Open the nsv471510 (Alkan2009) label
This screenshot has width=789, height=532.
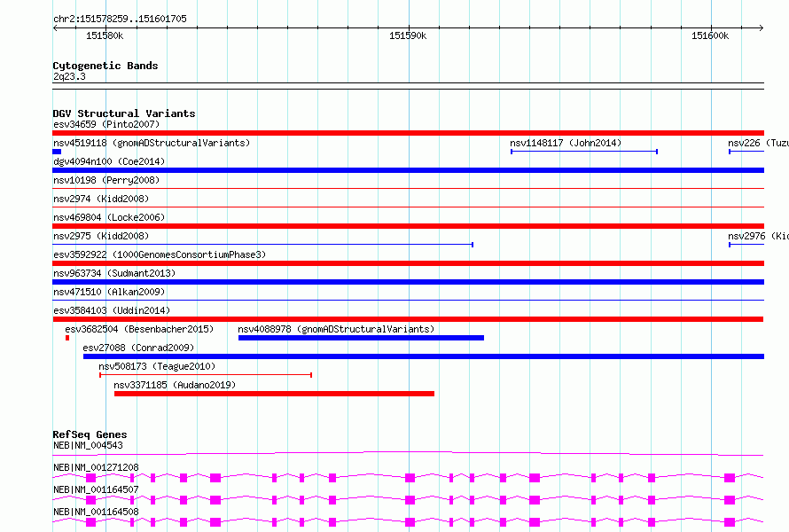pos(109,292)
